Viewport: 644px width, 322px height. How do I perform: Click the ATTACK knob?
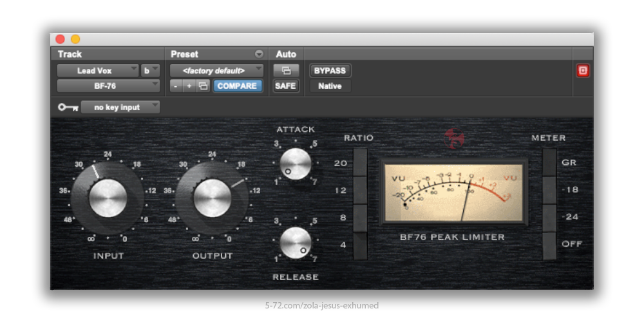coord(296,164)
